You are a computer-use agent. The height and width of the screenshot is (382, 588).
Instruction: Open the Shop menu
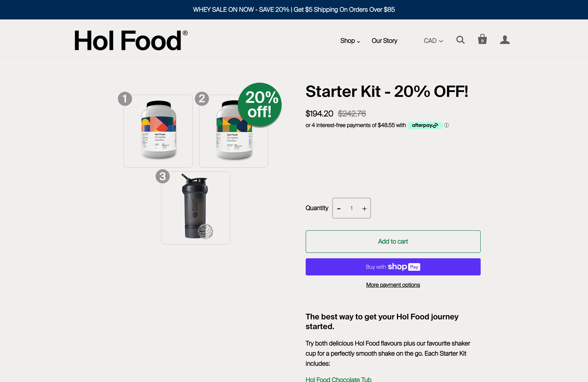(x=347, y=40)
